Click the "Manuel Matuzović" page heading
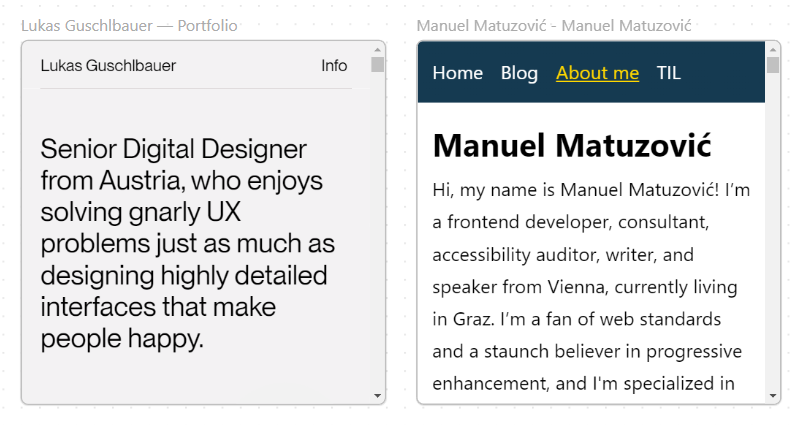 [571, 146]
